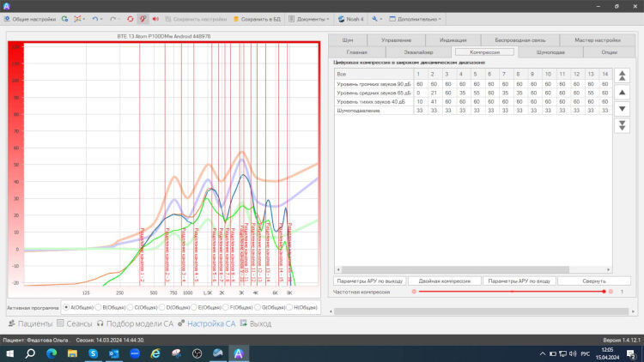The width and height of the screenshot is (644, 362).
Task: Click the blue undo arrow icon
Action: pyautogui.click(x=95, y=19)
